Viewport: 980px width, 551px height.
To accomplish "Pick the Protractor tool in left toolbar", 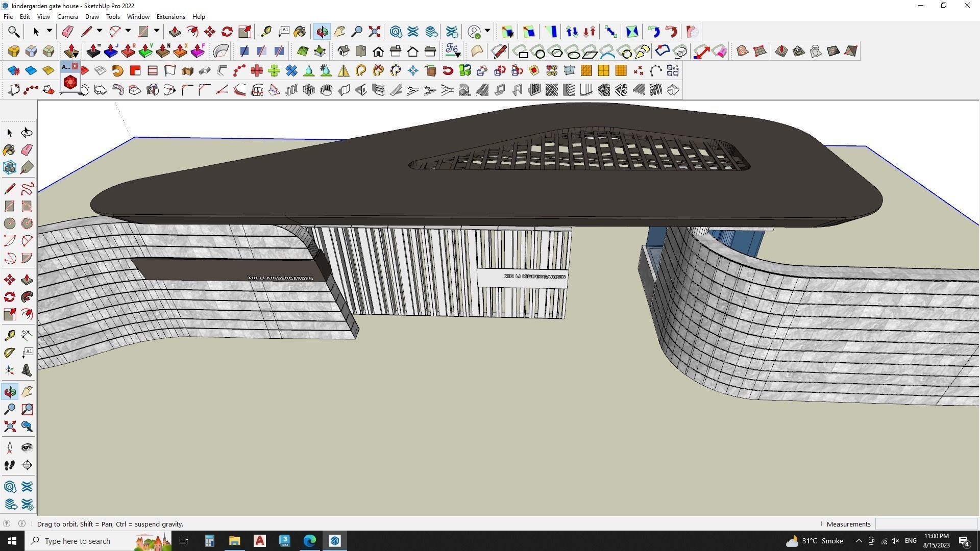I will pos(9,353).
